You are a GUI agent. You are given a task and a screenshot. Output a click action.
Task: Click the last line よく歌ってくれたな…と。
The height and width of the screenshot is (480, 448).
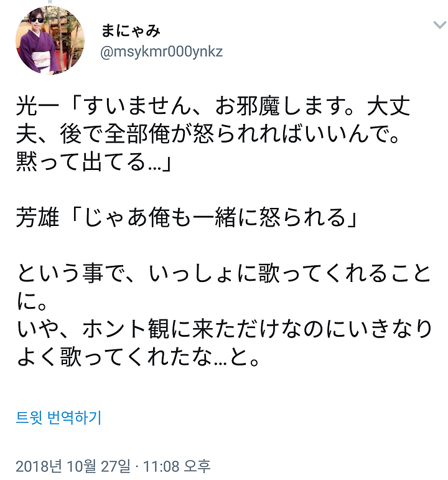(138, 356)
